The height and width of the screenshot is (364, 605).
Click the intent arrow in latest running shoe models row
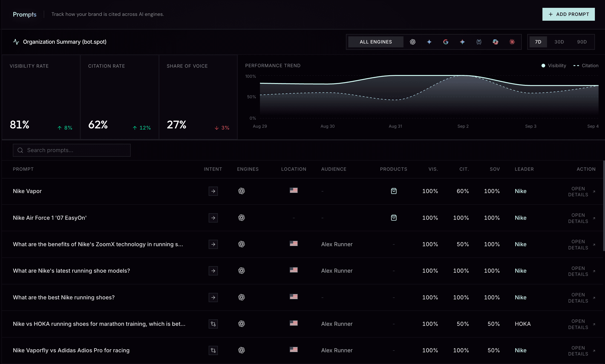pos(213,271)
